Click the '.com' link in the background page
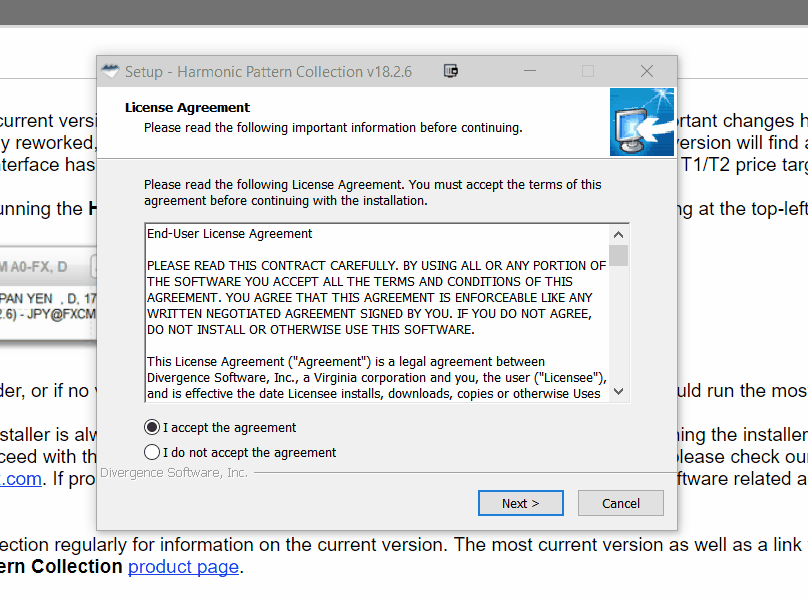The image size is (808, 601). (x=21, y=479)
